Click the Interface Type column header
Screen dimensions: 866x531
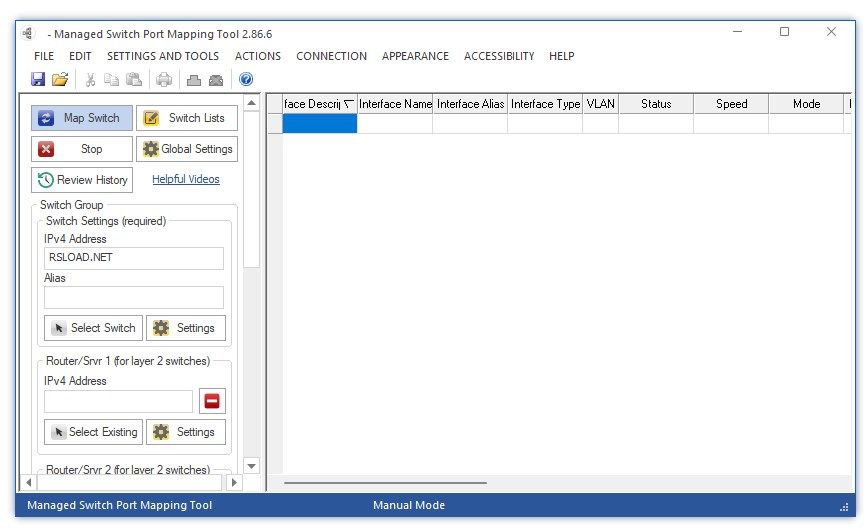click(x=545, y=104)
